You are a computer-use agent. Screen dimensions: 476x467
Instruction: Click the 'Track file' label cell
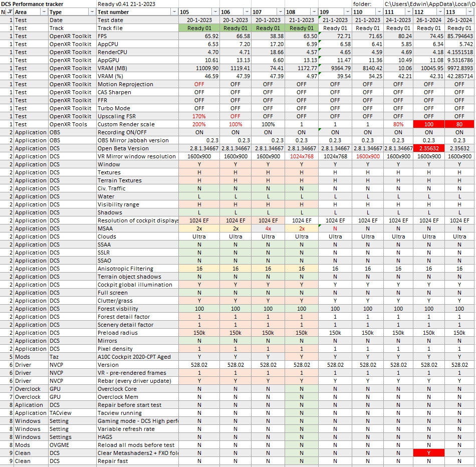137,28
